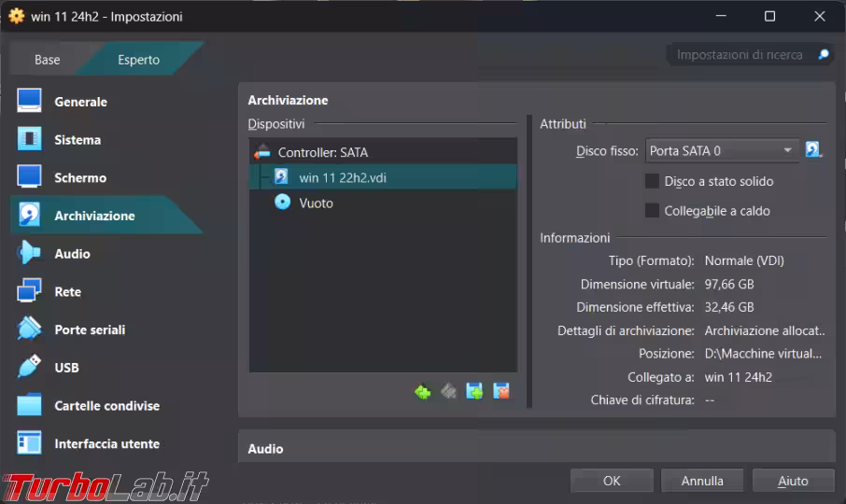846x504 pixels.
Task: Click the Sistema chip icon
Action: 29,139
